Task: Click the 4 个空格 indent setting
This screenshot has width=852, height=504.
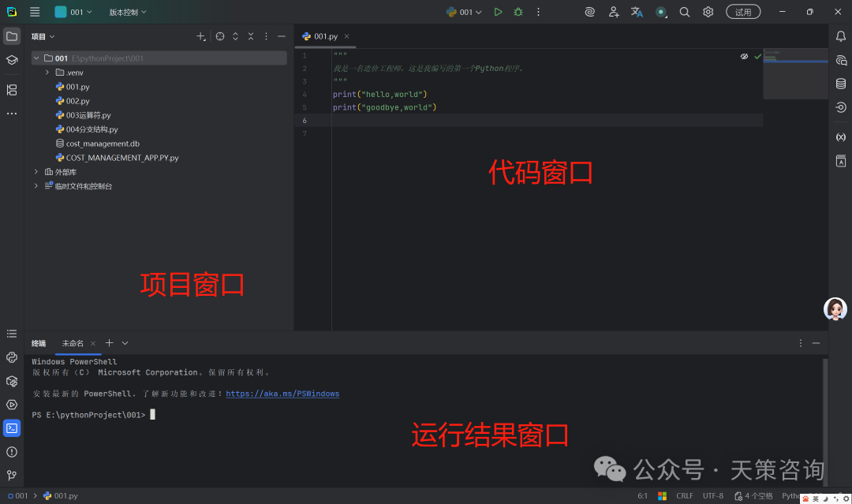Action: tap(753, 496)
